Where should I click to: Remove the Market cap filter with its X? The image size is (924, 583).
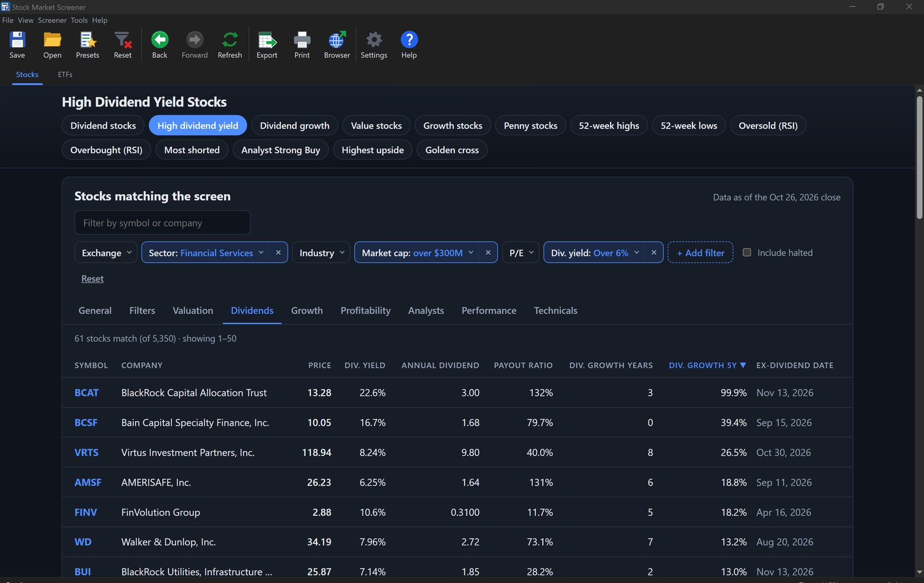coord(488,252)
